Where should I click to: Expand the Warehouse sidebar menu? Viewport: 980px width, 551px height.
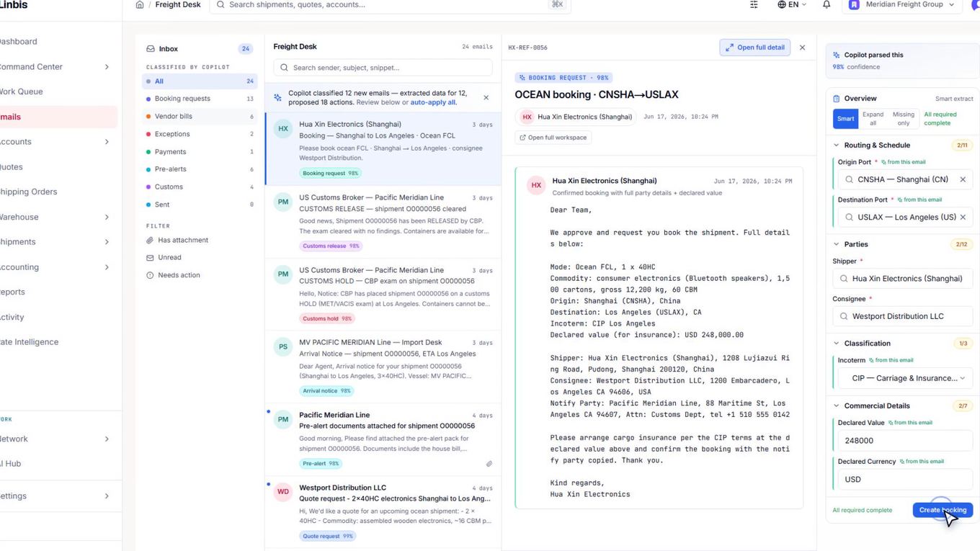pyautogui.click(x=107, y=217)
